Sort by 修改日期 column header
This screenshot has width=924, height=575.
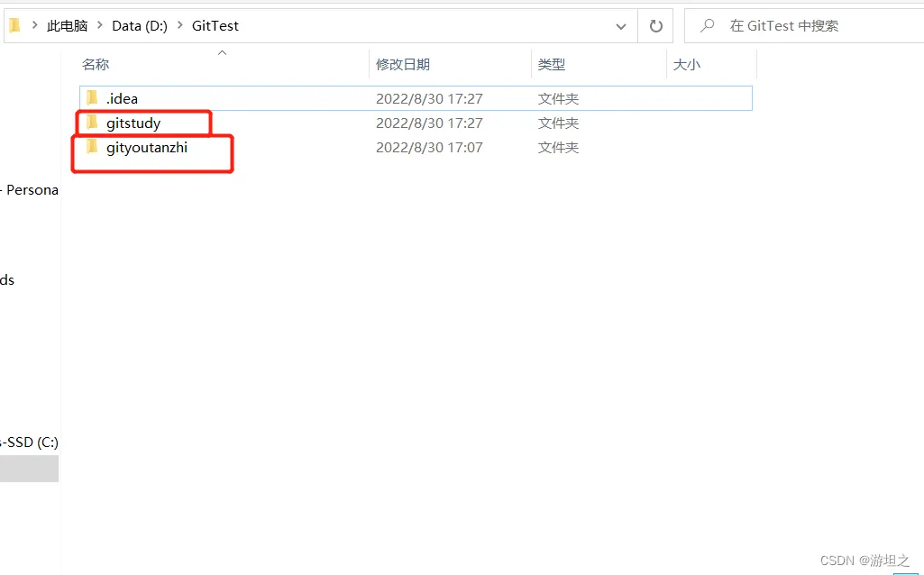pos(403,64)
